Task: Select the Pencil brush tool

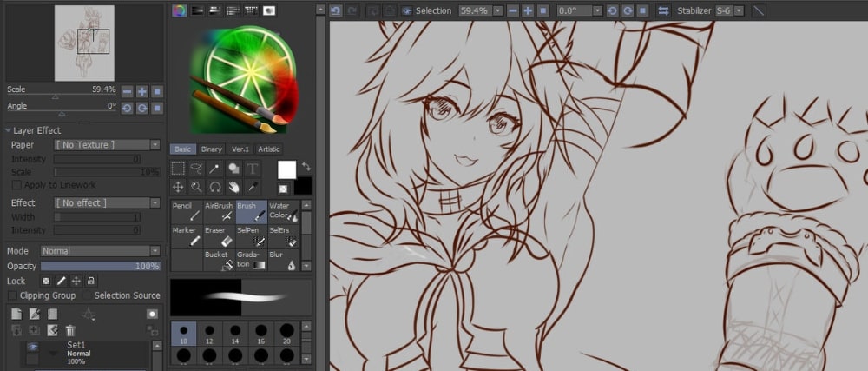Action: point(186,211)
